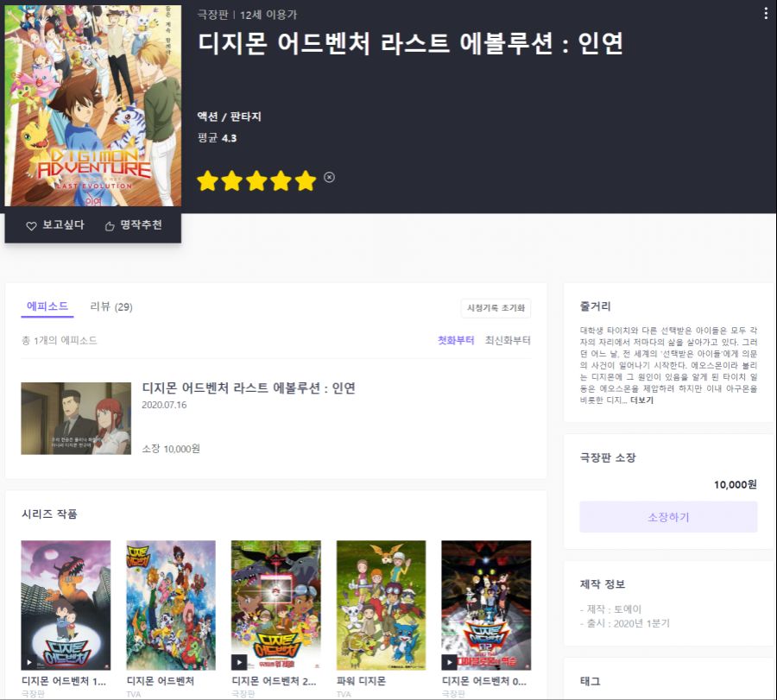
Task: Click the 총 1개의 에피소드 count text
Action: tap(60, 340)
